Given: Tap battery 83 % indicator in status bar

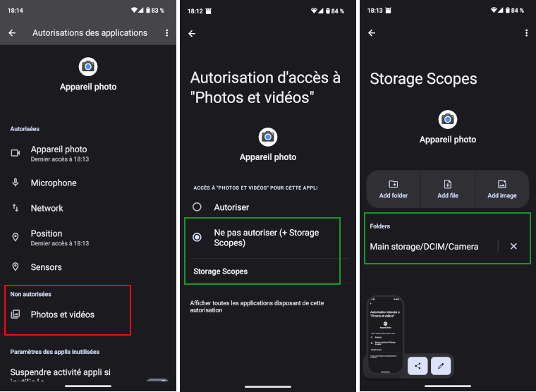Looking at the screenshot, I should point(155,11).
